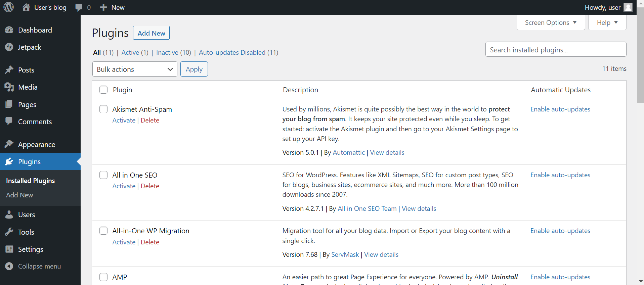Sort by Plugin column header
The image size is (644, 285).
(x=123, y=90)
